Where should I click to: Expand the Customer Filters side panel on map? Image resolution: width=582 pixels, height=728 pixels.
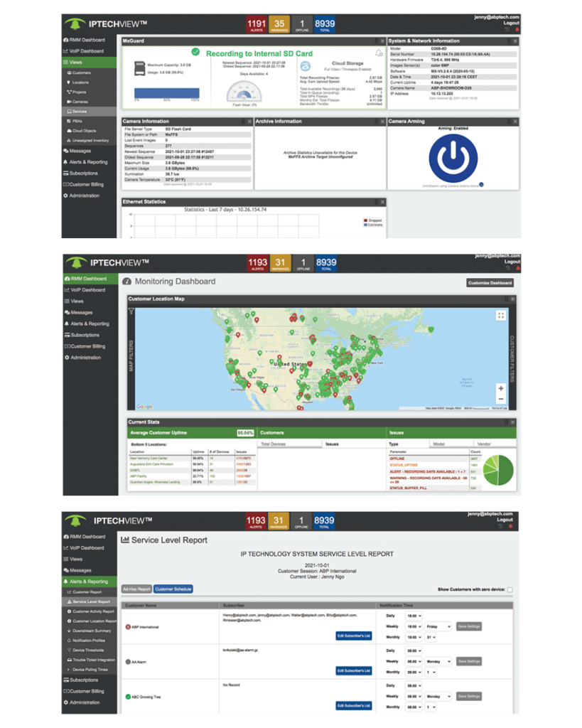(512, 358)
